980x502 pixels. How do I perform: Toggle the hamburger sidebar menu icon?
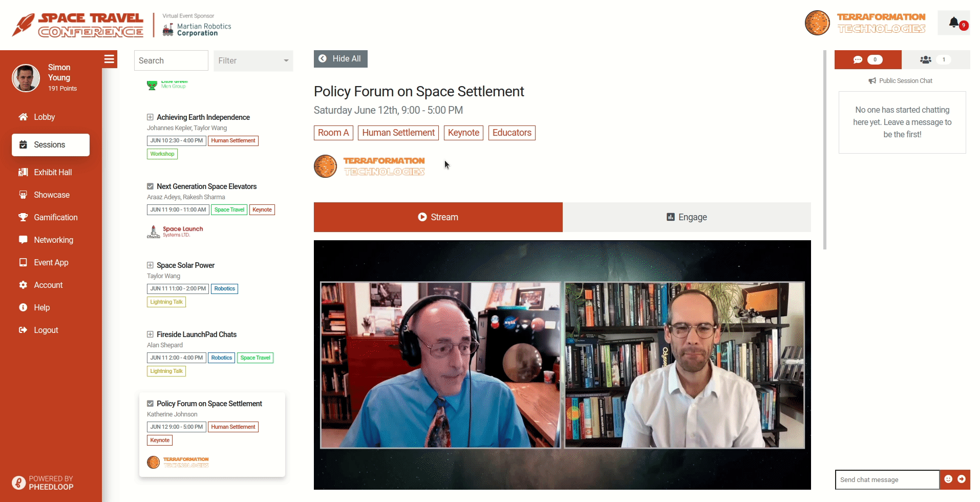click(109, 59)
